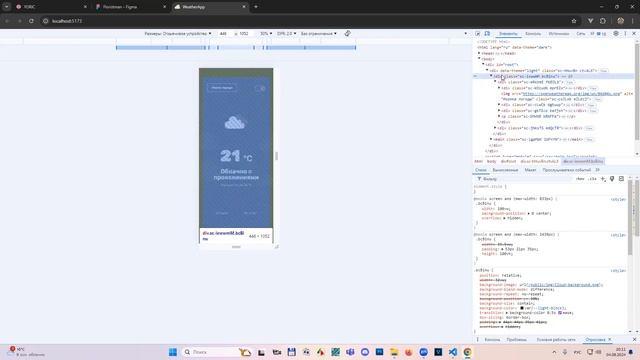Close the DevTools panel
This screenshot has height=360, width=640.
(634, 33)
